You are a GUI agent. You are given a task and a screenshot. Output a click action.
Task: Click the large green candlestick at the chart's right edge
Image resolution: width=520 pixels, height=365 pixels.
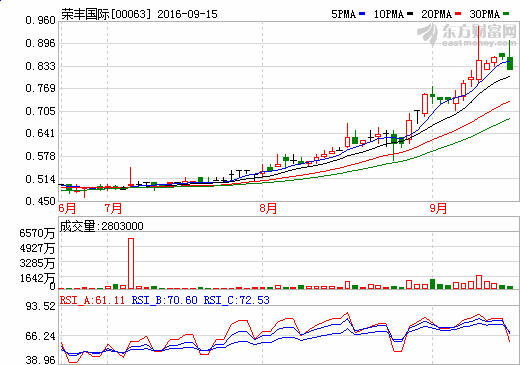pyautogui.click(x=510, y=63)
